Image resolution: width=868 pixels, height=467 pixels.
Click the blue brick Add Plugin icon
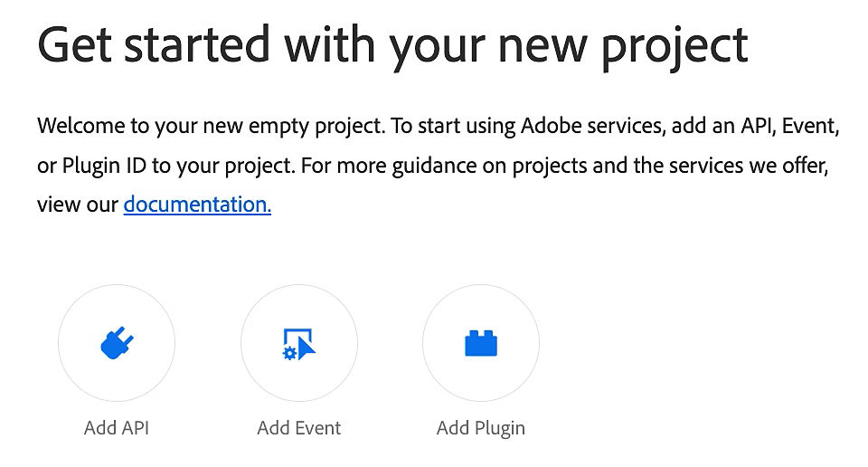(480, 343)
